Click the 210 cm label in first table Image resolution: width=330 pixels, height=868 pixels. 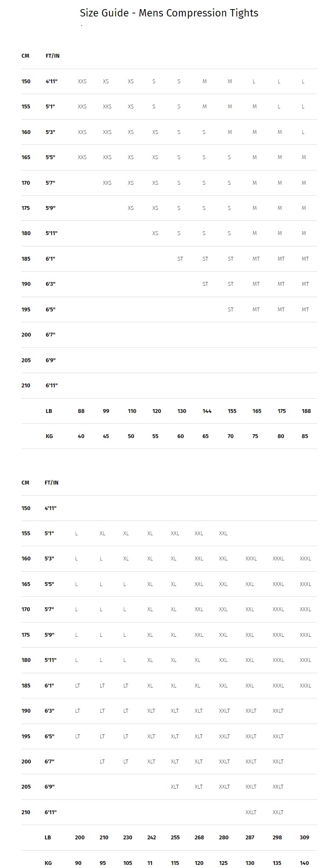(x=26, y=385)
